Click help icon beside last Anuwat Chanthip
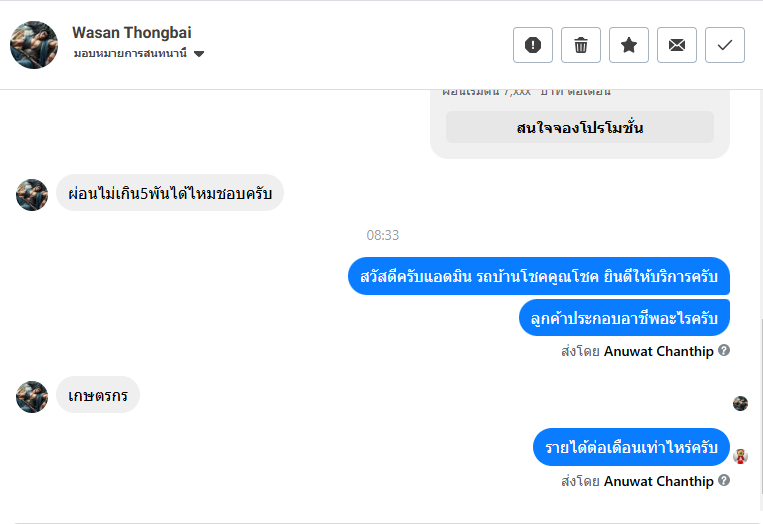 [724, 481]
